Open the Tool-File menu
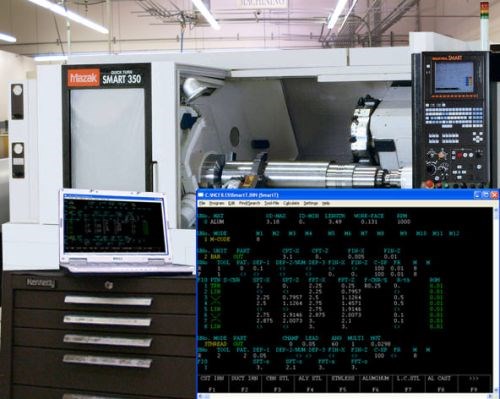 272,203
